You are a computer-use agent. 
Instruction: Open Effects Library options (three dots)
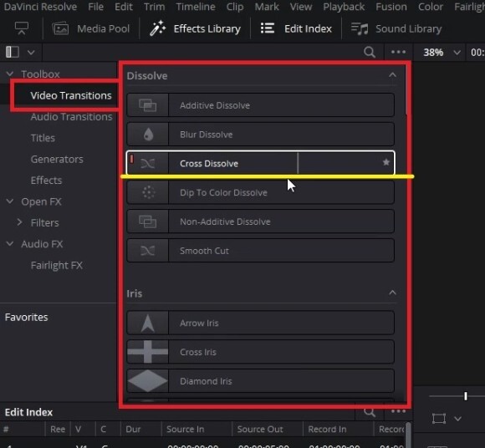click(398, 52)
